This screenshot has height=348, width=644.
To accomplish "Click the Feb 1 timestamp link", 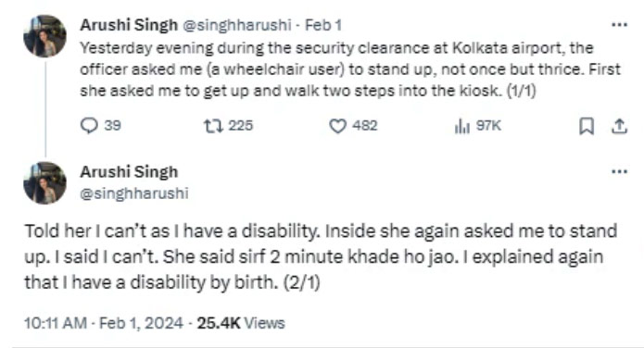I will [x=323, y=25].
